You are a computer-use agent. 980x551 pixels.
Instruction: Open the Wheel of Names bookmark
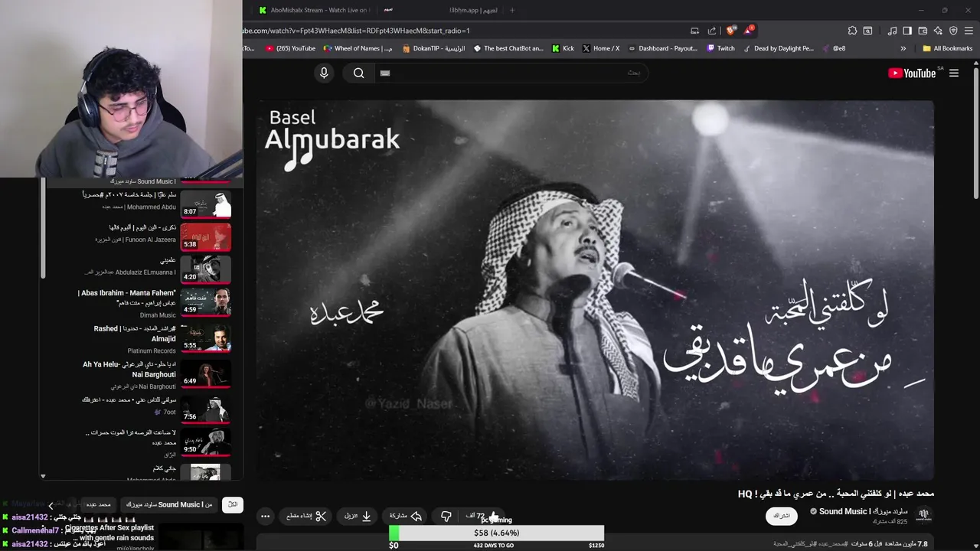point(358,48)
